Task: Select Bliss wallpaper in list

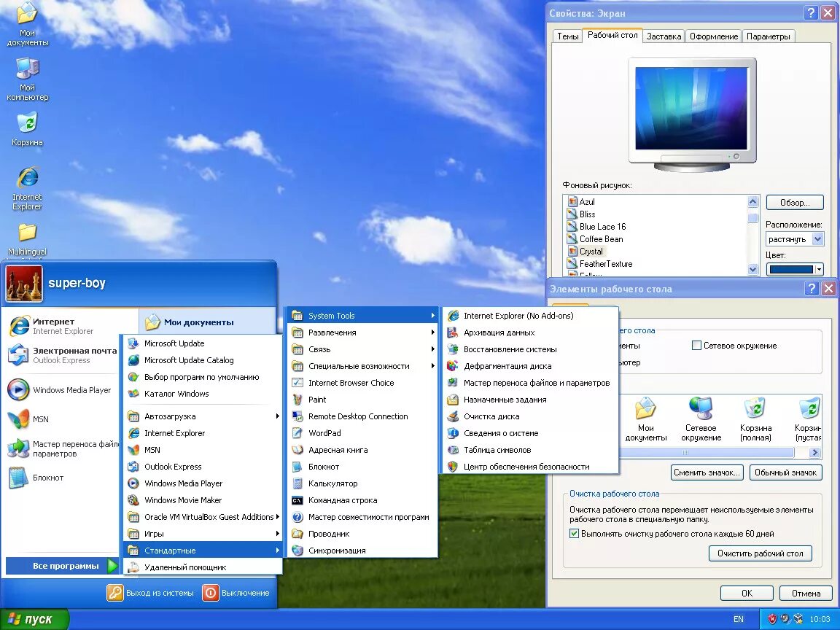Action: click(587, 214)
